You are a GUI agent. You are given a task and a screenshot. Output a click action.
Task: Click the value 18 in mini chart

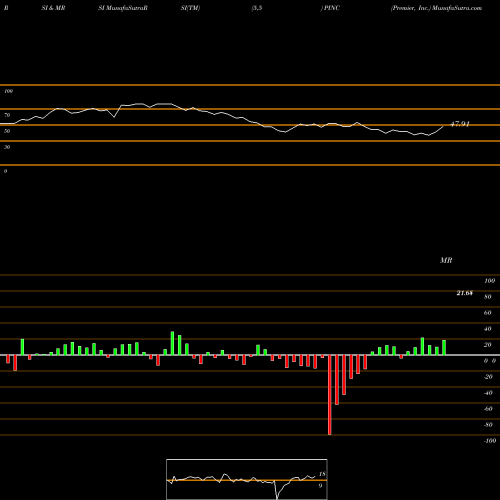click(x=322, y=474)
